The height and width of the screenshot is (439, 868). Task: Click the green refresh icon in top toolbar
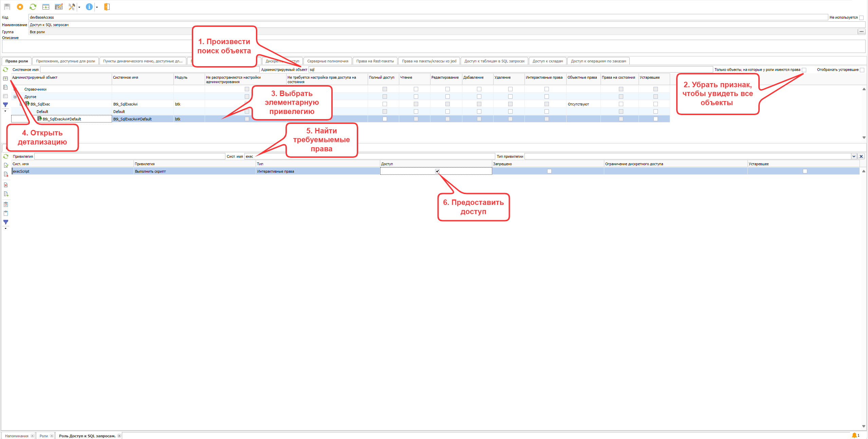(x=33, y=7)
